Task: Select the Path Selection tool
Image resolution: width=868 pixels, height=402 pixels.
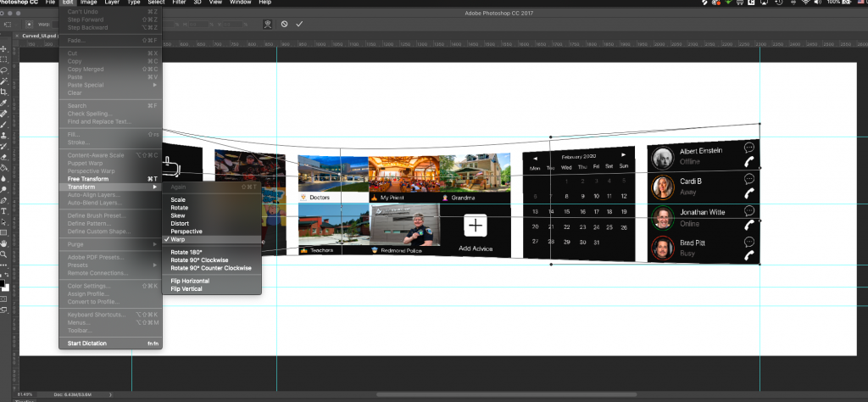Action: tap(4, 221)
